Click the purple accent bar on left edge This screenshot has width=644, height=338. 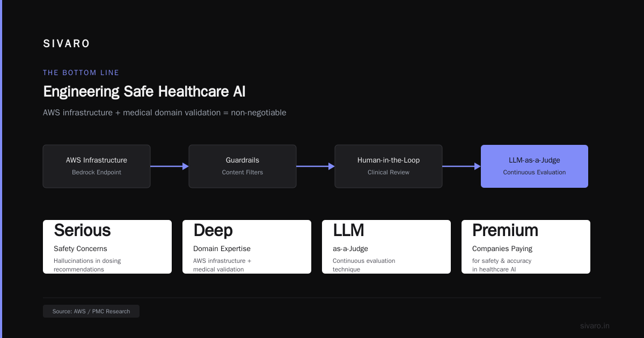point(1,169)
